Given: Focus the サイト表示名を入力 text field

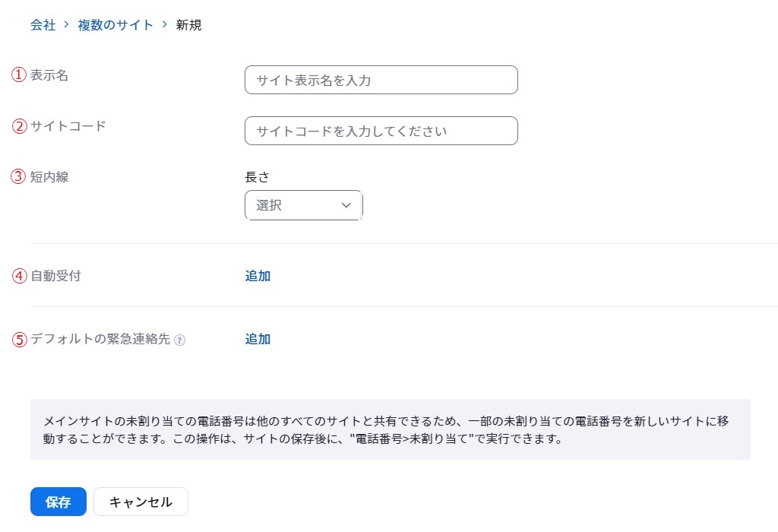Looking at the screenshot, I should coord(381,80).
